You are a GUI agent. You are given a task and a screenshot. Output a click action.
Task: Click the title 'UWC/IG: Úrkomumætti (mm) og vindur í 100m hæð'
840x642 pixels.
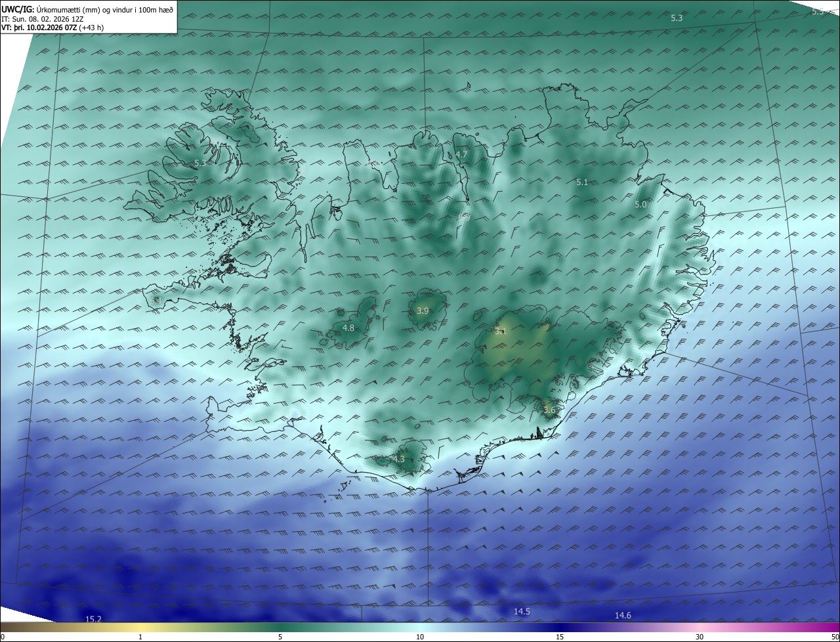pos(87,9)
